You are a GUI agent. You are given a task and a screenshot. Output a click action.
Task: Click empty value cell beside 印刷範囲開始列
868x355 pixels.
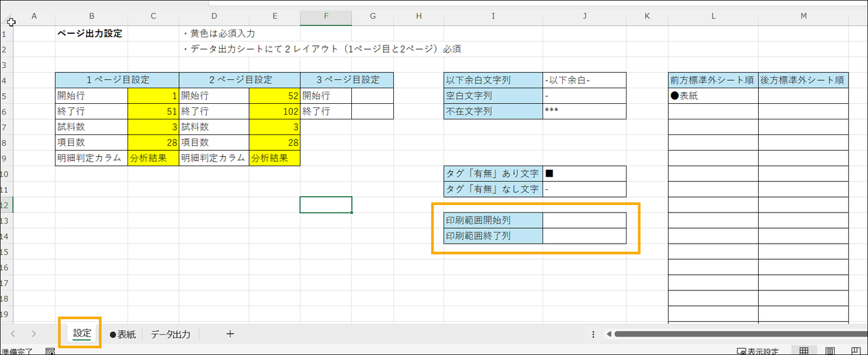pos(585,221)
